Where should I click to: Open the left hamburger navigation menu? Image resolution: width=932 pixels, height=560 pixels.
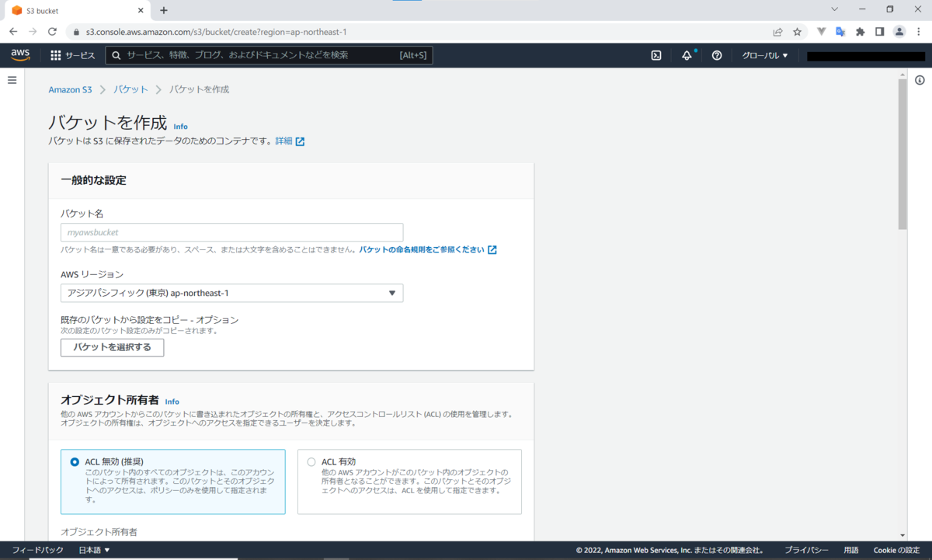pos(12,80)
